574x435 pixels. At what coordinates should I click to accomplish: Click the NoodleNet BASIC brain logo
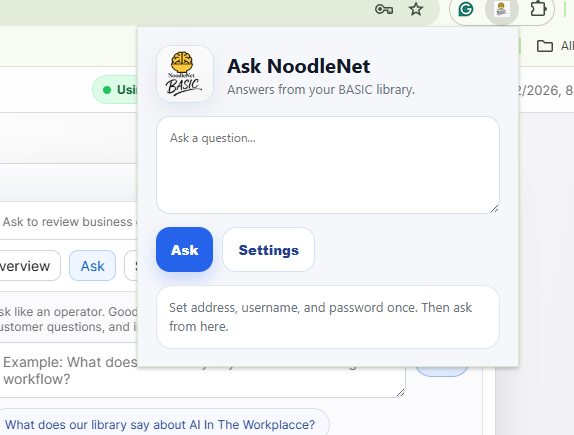[x=185, y=74]
